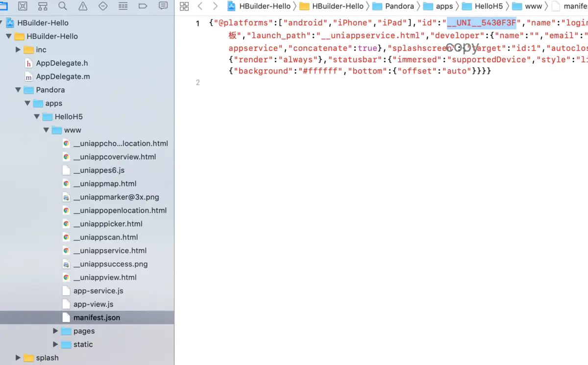
Task: Open the Project navigator folder icon
Action: coord(3,6)
